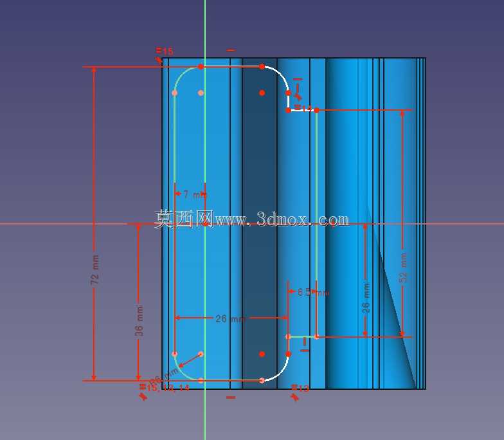Viewport: 504px width, 440px height.
Task: Click the equality constraint icon labeled 13
Action: coord(300,389)
